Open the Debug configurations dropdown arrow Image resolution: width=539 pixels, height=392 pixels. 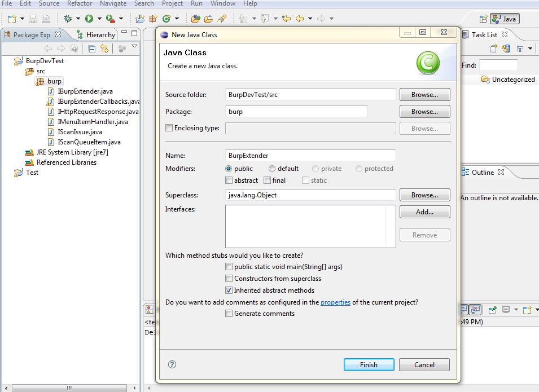point(78,19)
